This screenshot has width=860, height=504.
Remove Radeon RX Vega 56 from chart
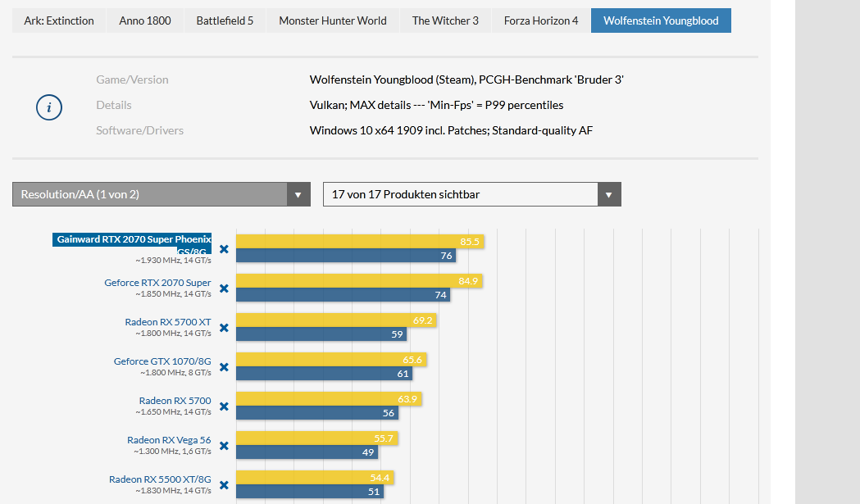point(224,446)
